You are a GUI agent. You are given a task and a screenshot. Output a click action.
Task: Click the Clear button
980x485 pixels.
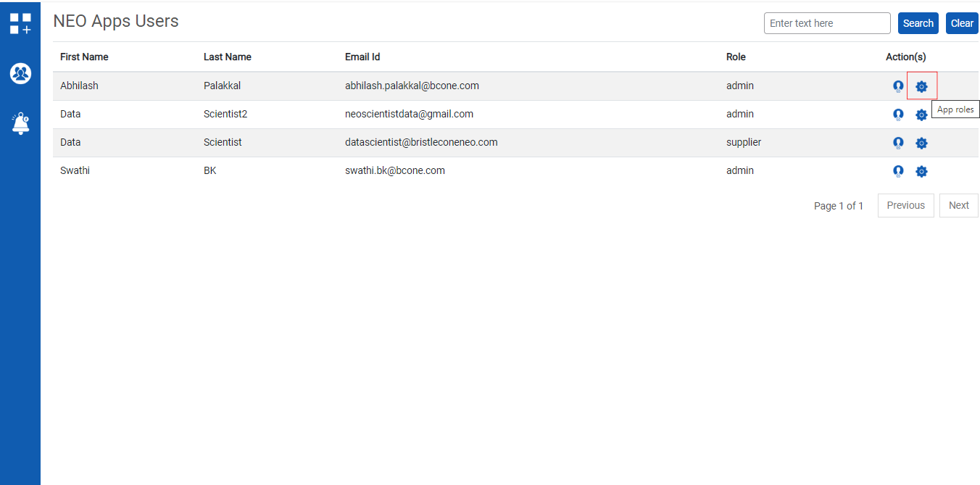962,23
